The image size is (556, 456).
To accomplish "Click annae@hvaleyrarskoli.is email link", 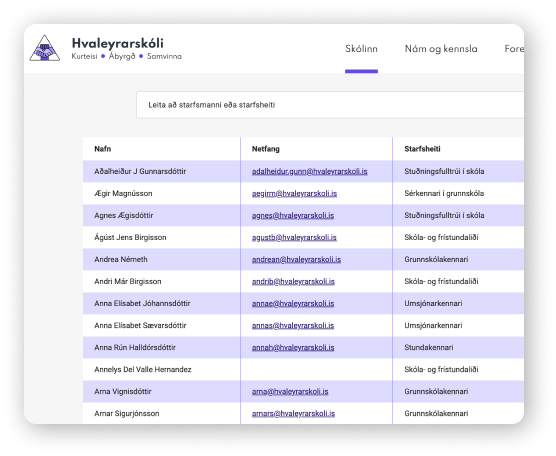I will click(293, 303).
